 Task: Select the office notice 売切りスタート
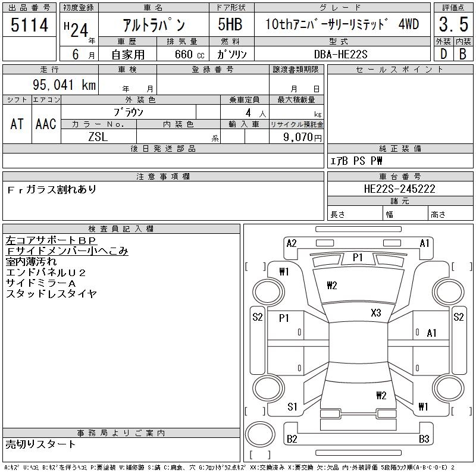40,444
